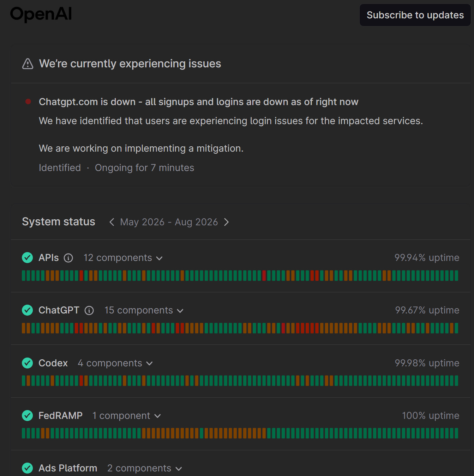
Task: Go to previous date range before May 2026
Action: click(112, 222)
